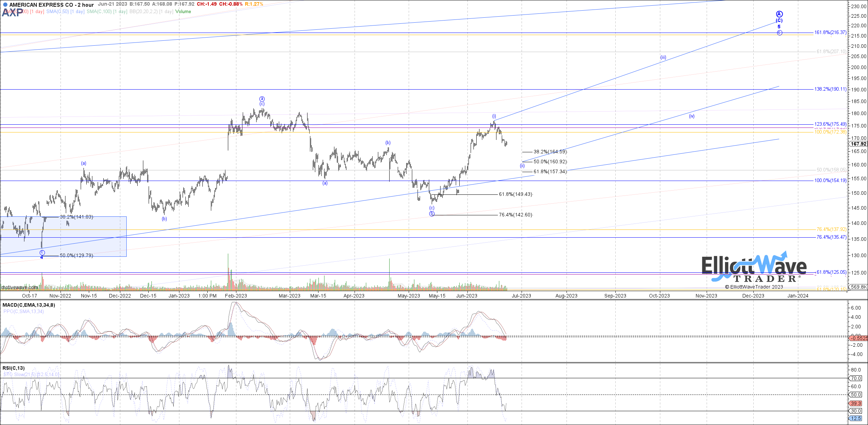The height and width of the screenshot is (425, 868).
Task: Click the MACD value tag -0.5525
Action: [x=858, y=338]
